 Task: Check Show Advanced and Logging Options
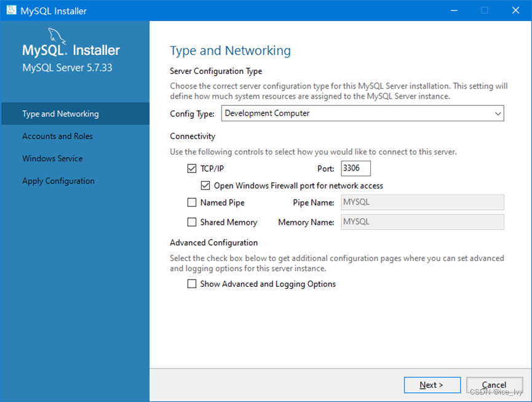tap(192, 284)
